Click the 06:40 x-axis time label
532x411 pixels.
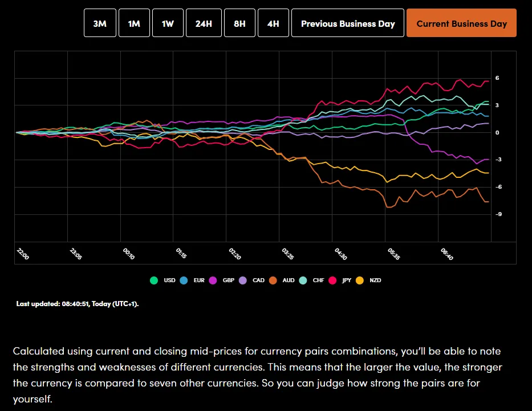coord(447,254)
